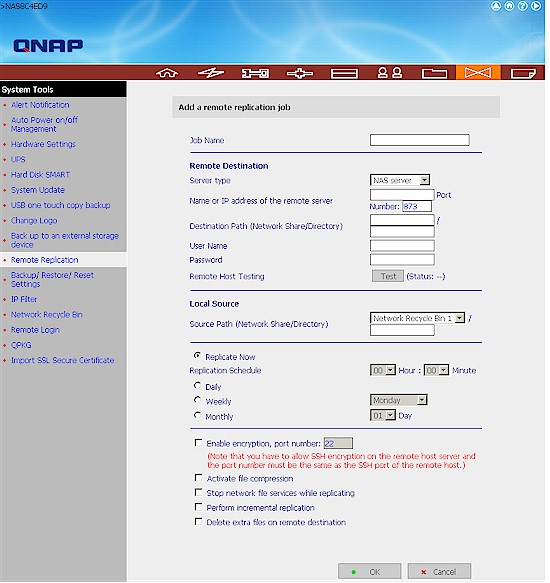Focus the User Name field

tap(402, 245)
